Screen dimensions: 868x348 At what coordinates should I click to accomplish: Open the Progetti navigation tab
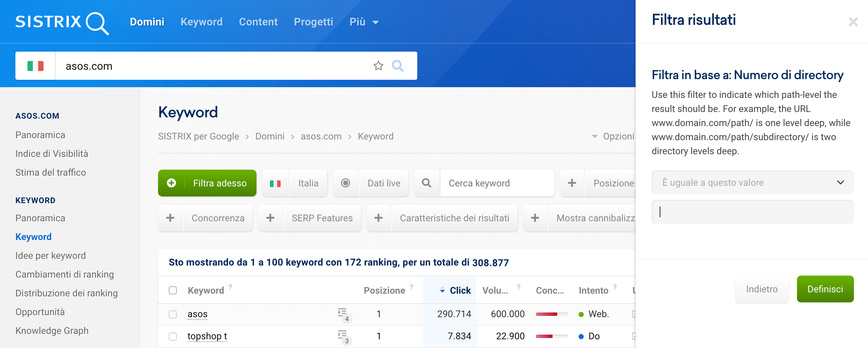(x=313, y=22)
